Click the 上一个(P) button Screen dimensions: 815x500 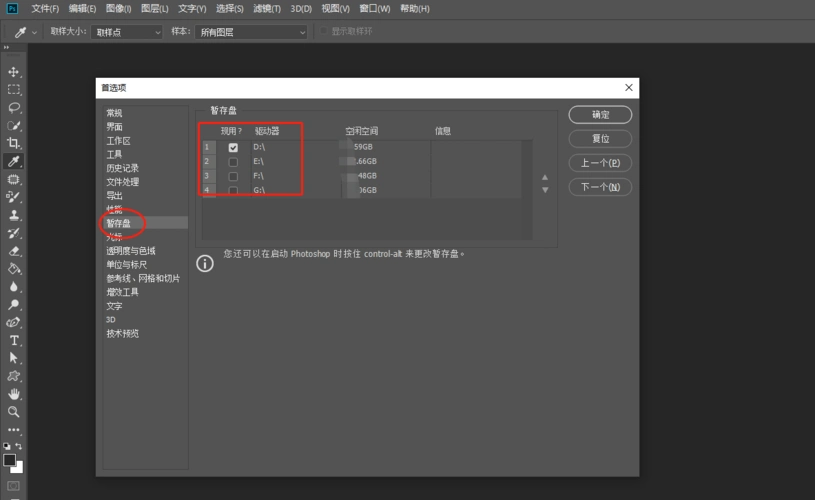(x=600, y=163)
